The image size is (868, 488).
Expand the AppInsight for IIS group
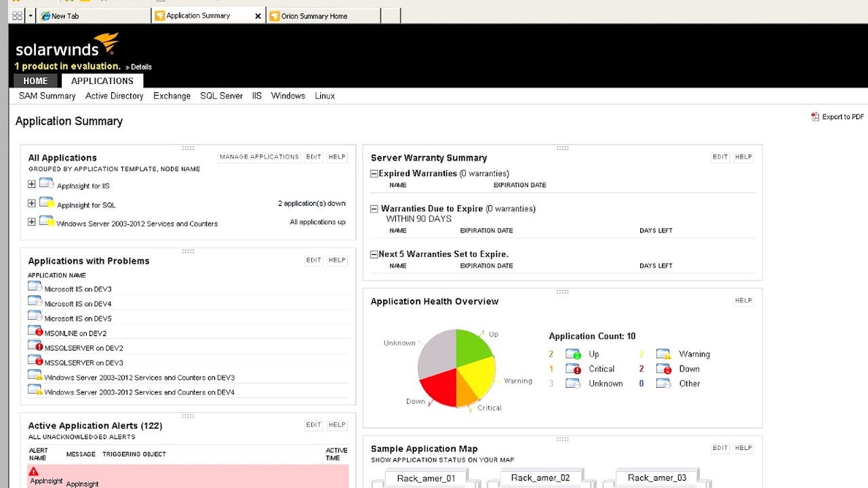coord(31,184)
